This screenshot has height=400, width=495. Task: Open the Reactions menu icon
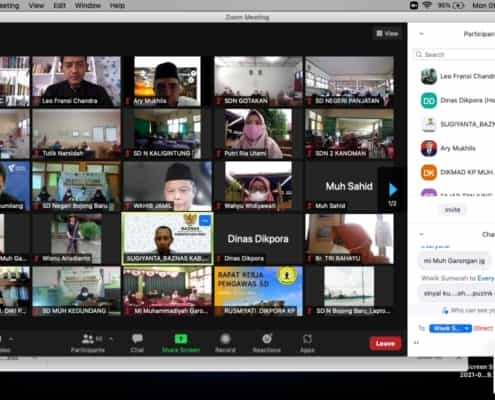(x=267, y=339)
